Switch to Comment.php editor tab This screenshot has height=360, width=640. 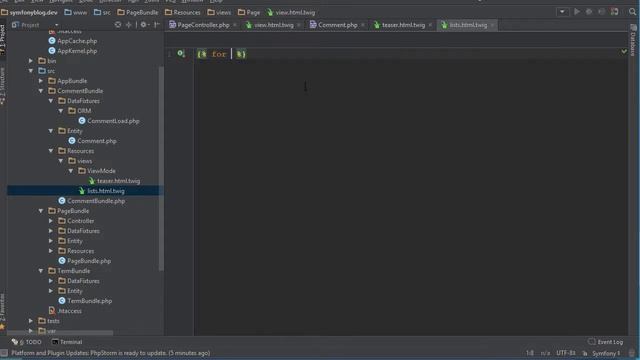[x=338, y=25]
